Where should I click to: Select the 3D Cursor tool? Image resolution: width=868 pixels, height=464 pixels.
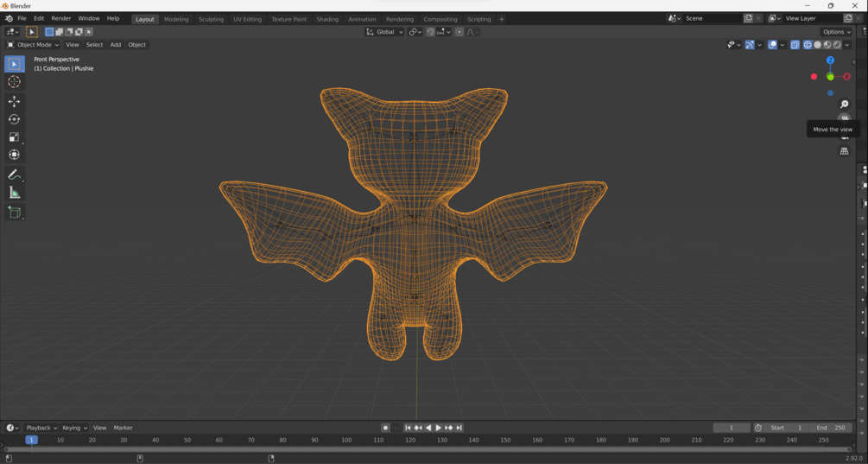(15, 82)
